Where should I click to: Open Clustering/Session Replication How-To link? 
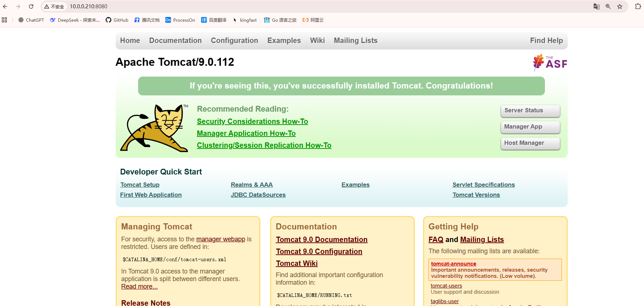pyautogui.click(x=264, y=145)
